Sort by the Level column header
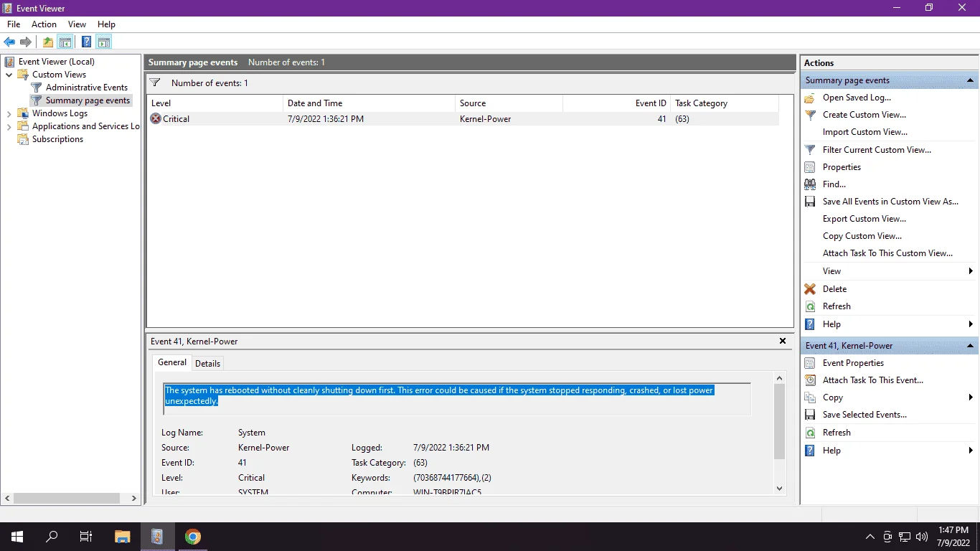This screenshot has width=980, height=551. coord(215,103)
